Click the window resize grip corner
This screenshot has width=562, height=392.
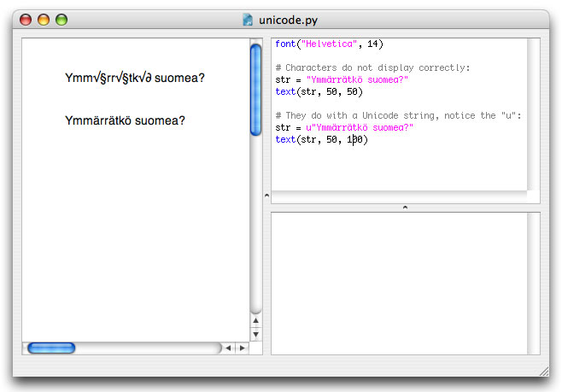click(544, 372)
